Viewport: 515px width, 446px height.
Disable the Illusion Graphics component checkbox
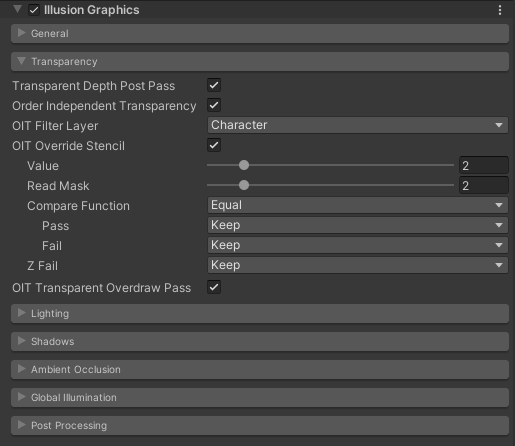(34, 10)
